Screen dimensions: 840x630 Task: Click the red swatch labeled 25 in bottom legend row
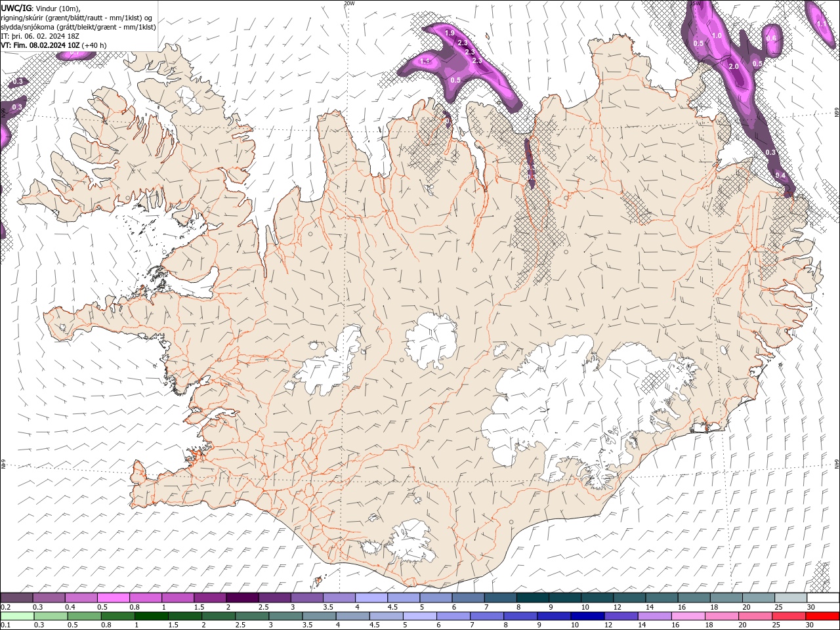788,616
